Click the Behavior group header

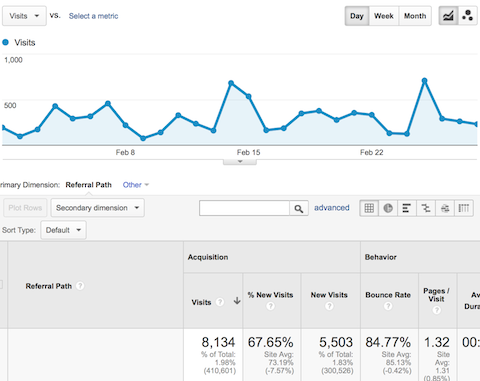point(381,257)
